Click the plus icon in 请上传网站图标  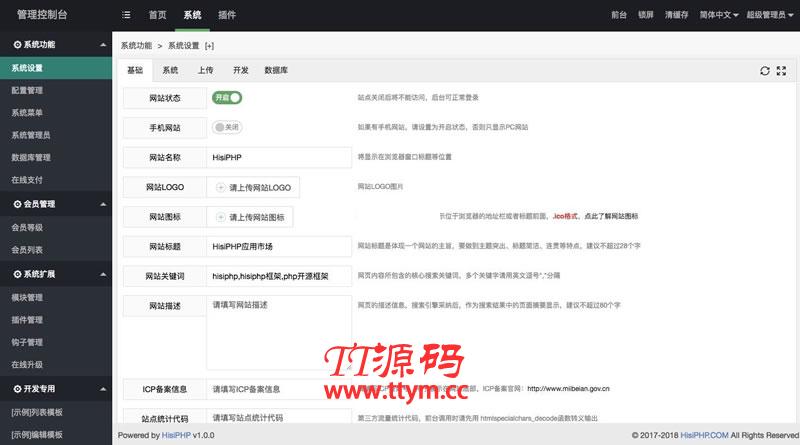click(x=220, y=217)
